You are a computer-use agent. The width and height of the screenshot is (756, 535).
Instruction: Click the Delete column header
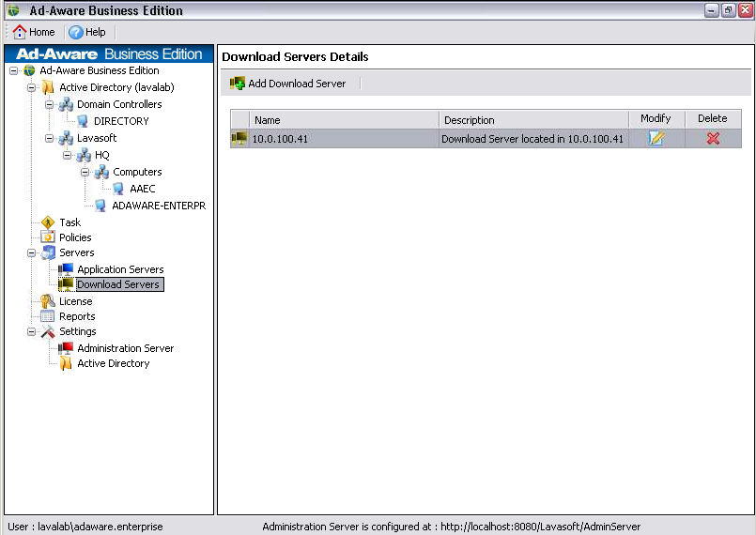point(713,118)
